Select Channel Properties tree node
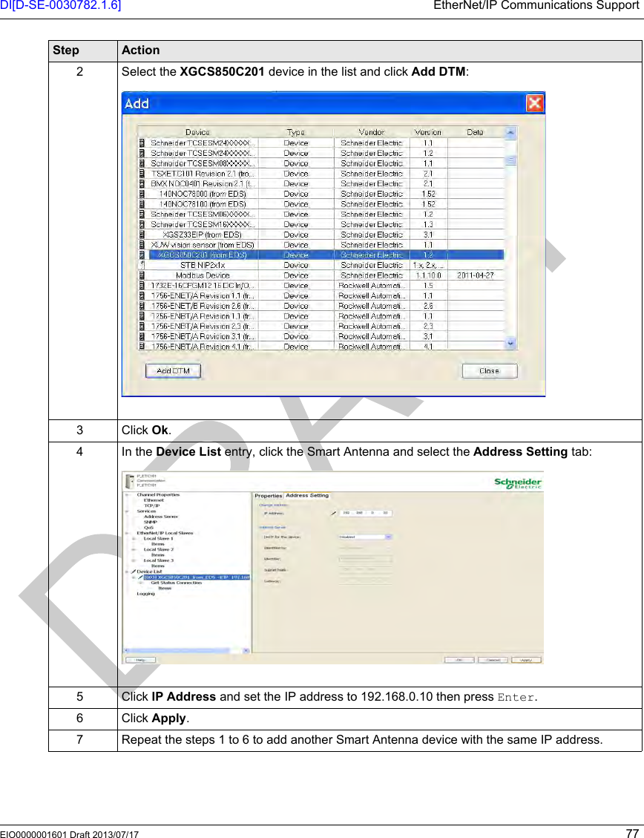Image resolution: width=644 pixels, height=838 pixels. click(158, 495)
